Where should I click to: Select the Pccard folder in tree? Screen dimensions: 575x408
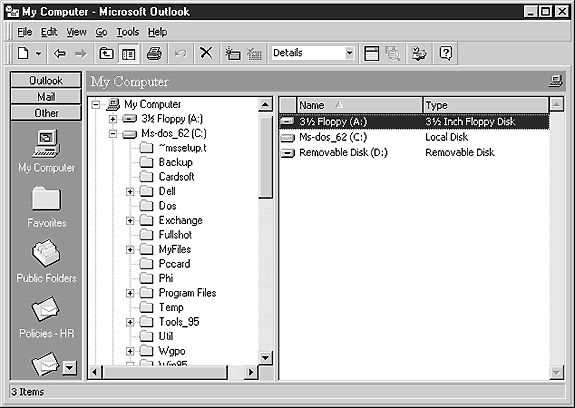(165, 264)
